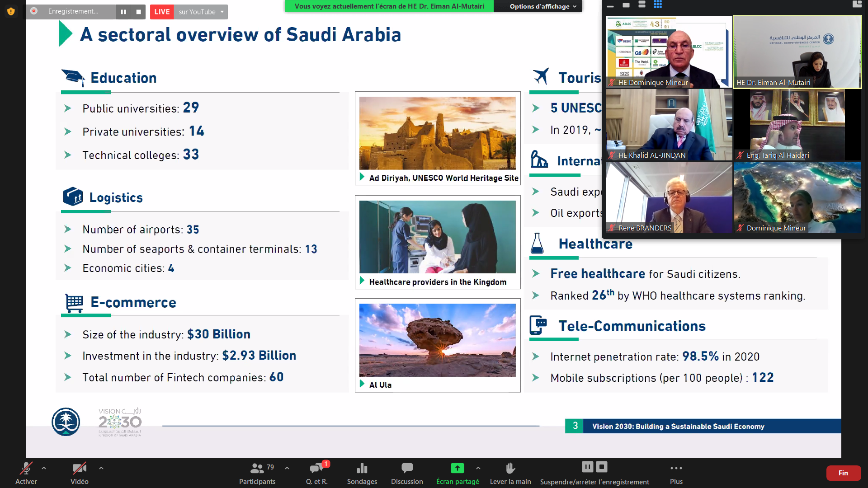The width and height of the screenshot is (868, 488).
Task: Click the Vision 2030 logo
Action: point(120,422)
